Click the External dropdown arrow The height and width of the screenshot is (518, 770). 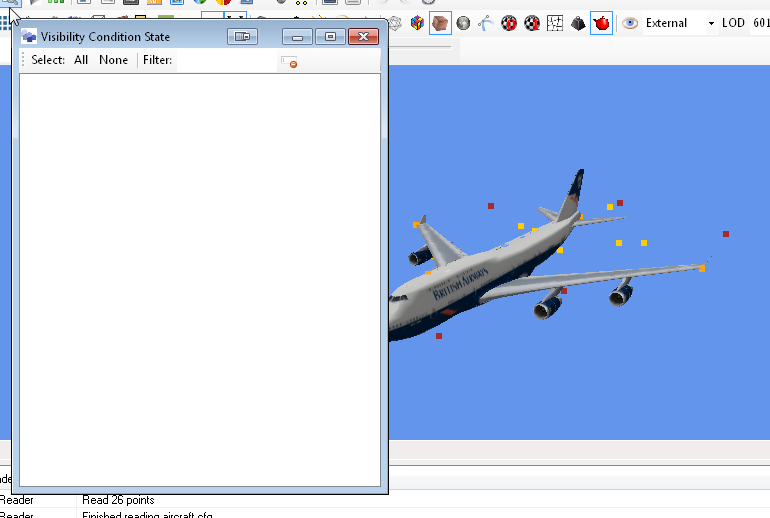pos(711,23)
